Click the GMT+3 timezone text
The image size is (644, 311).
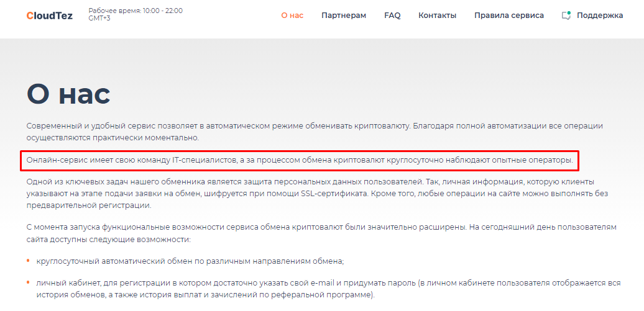tap(99, 18)
